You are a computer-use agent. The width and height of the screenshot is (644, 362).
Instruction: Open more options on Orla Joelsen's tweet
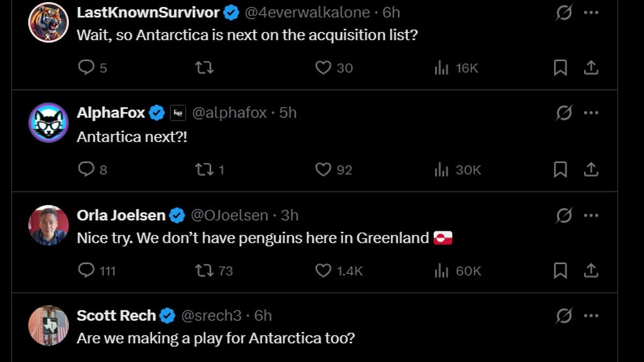pyautogui.click(x=591, y=216)
